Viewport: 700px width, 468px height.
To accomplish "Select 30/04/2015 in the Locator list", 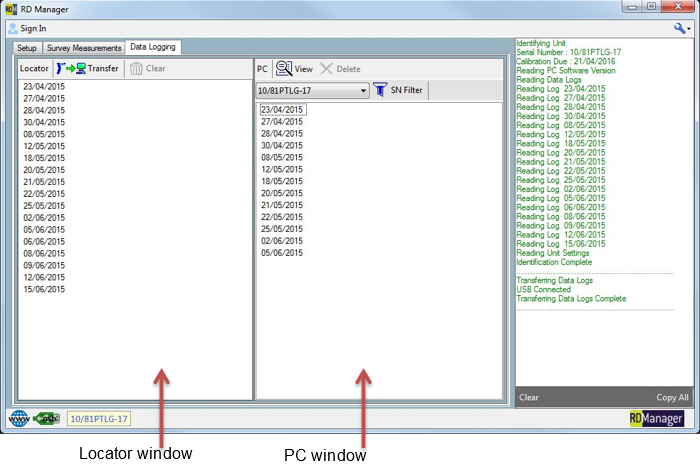I will tap(44, 122).
